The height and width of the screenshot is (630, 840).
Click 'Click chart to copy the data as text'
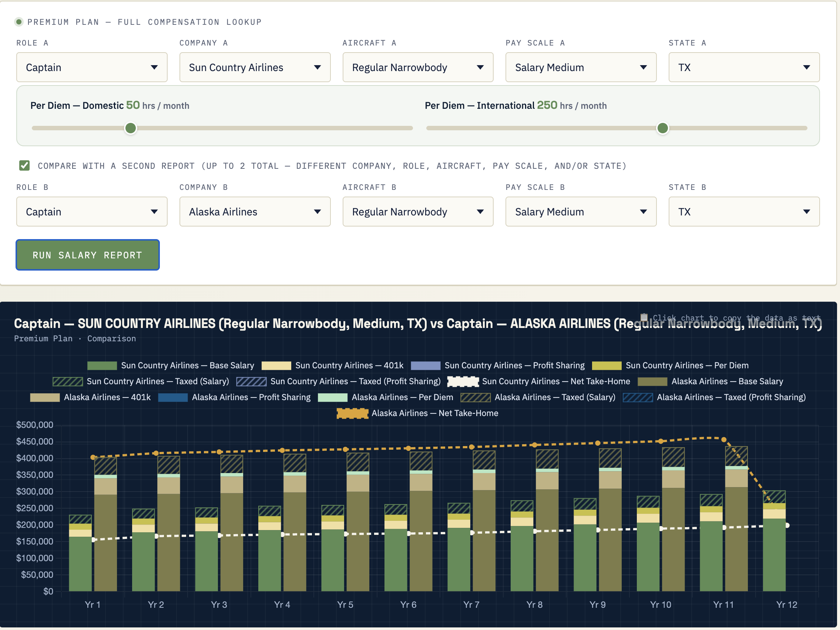point(736,318)
